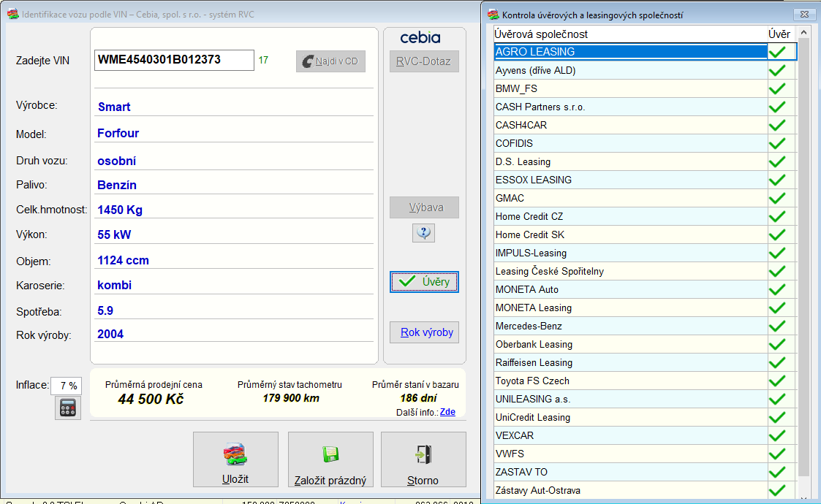
Task: Click the Úvěr column header
Action: click(780, 34)
